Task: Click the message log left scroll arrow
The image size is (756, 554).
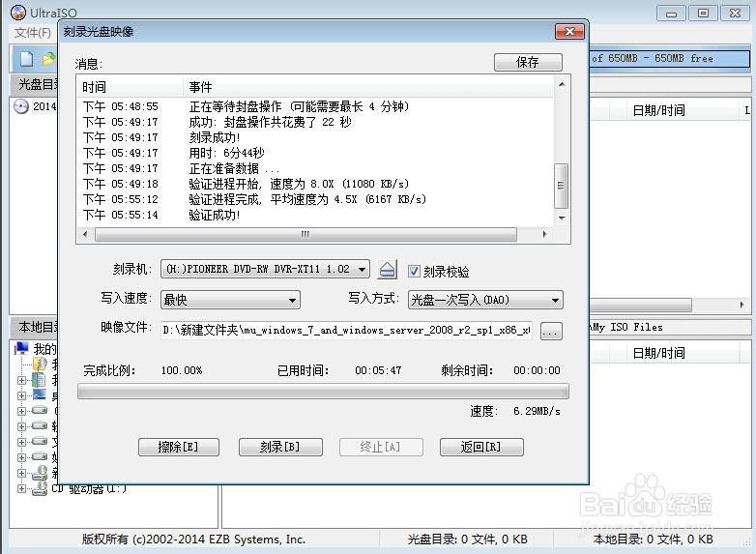Action: (x=85, y=234)
